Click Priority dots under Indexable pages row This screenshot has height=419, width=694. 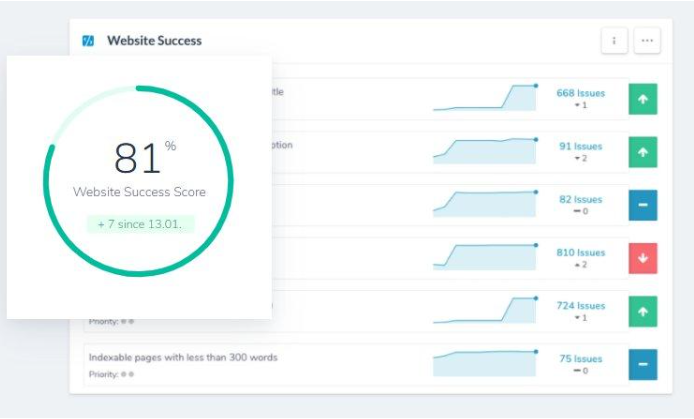[127, 374]
